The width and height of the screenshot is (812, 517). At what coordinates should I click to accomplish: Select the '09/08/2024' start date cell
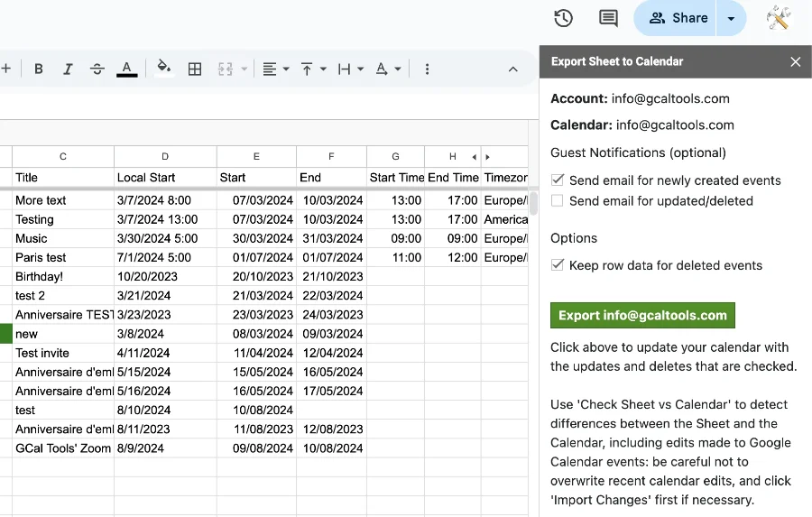tap(256, 448)
